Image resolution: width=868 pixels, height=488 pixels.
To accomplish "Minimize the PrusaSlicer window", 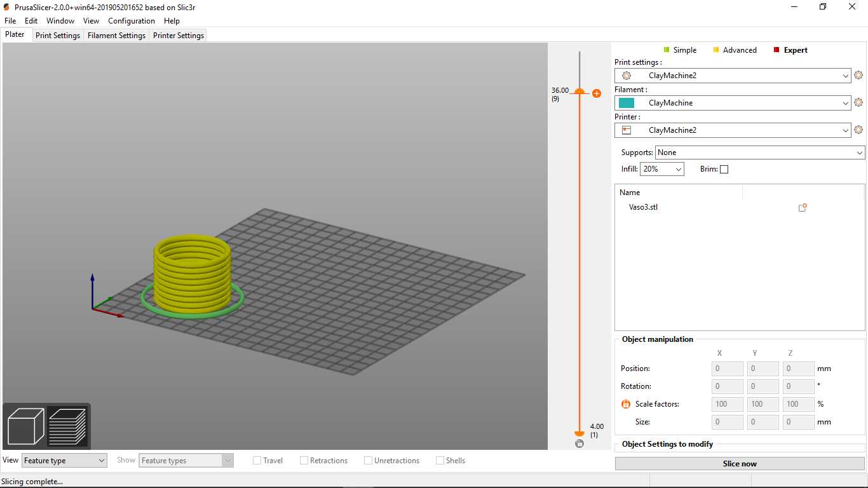I will [794, 6].
